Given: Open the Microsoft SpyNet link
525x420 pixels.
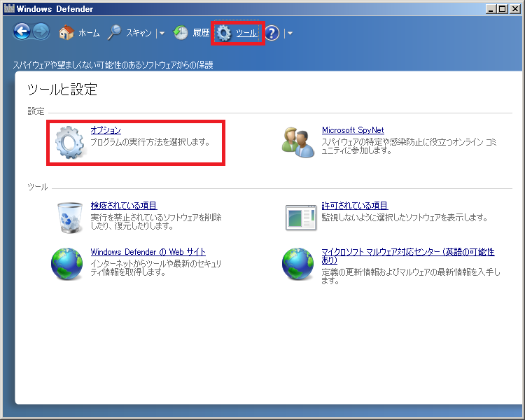Looking at the screenshot, I should (x=353, y=130).
